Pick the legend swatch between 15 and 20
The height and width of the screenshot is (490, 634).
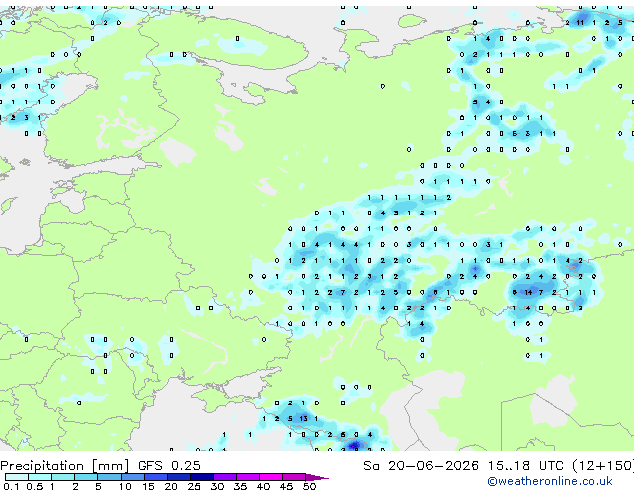pyautogui.click(x=155, y=477)
